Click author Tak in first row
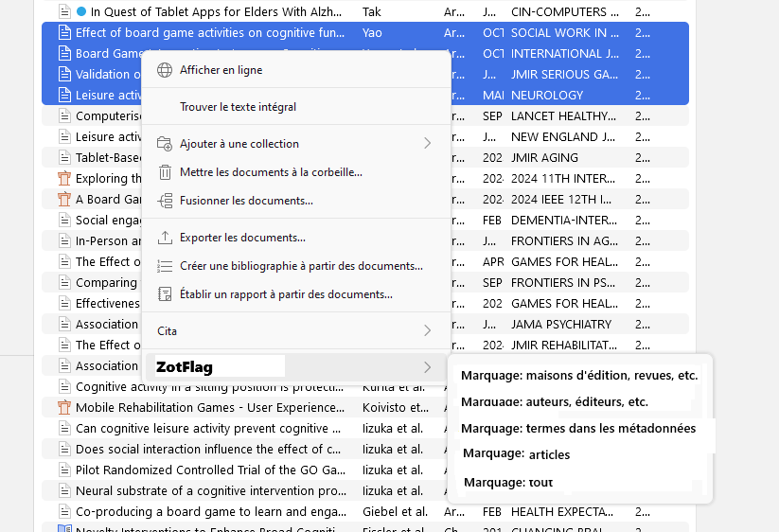 point(372,11)
